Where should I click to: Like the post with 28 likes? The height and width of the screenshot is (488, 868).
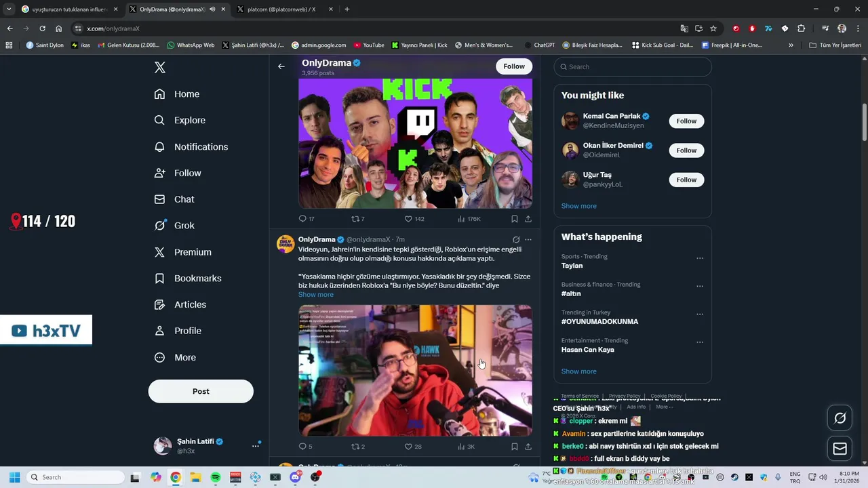[413, 447]
